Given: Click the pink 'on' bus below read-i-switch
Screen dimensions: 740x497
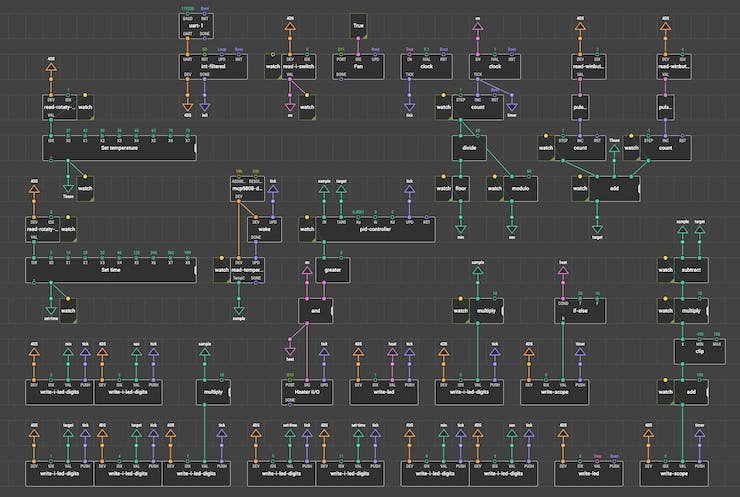Looking at the screenshot, I should 290,107.
